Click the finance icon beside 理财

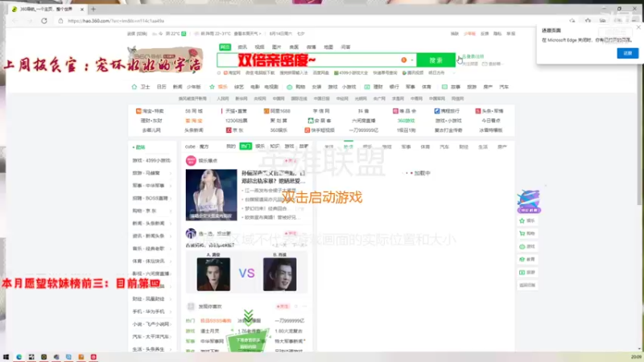pos(367,87)
